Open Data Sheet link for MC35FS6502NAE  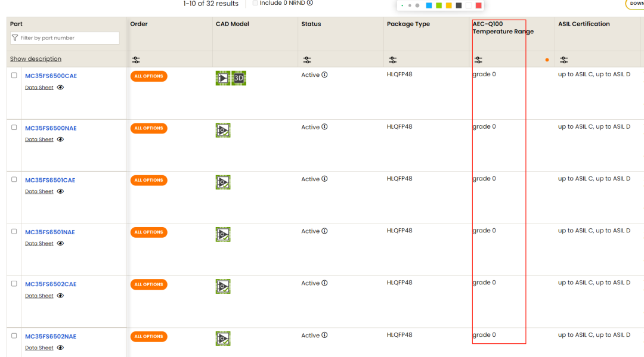(39, 348)
